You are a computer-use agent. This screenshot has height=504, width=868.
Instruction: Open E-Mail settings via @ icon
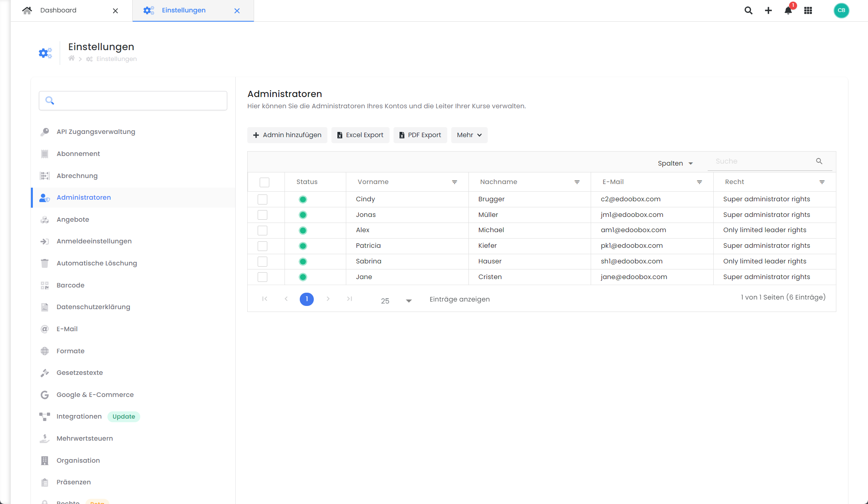(67, 329)
